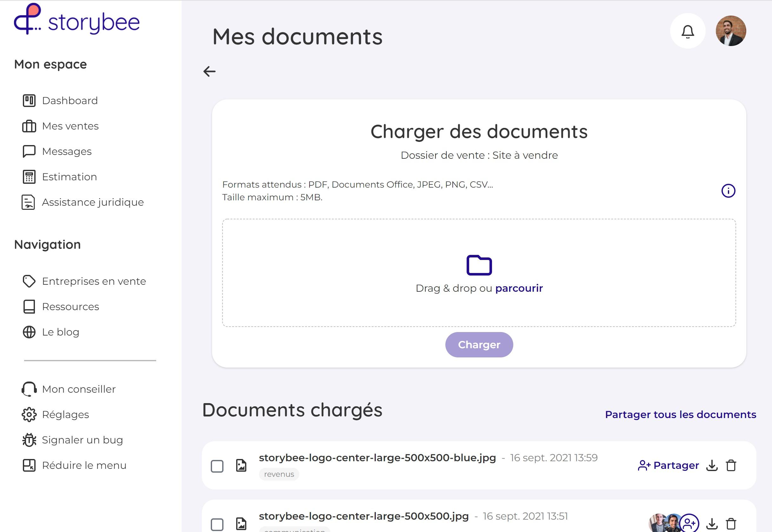
Task: Select checkbox for storybee-logo-center-large-500x500-blue.jpg
Action: (217, 466)
